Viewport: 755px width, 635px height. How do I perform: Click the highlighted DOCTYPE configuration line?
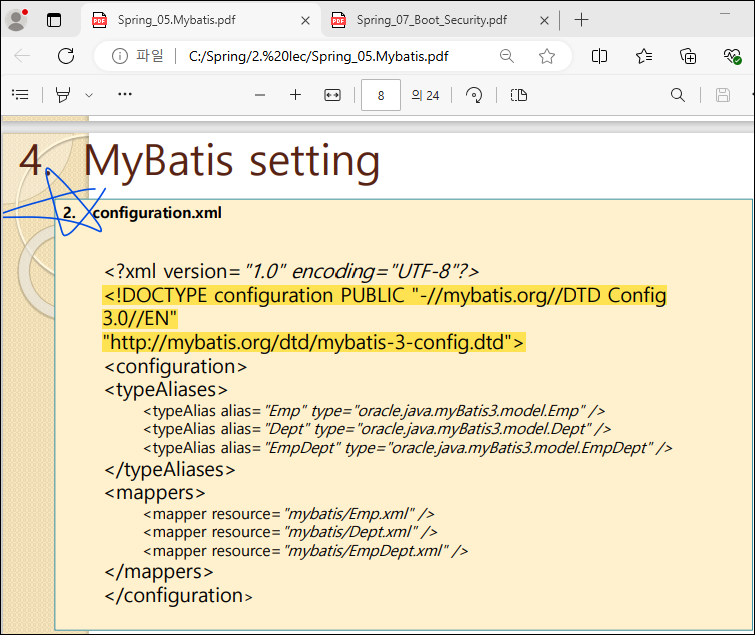click(x=385, y=295)
